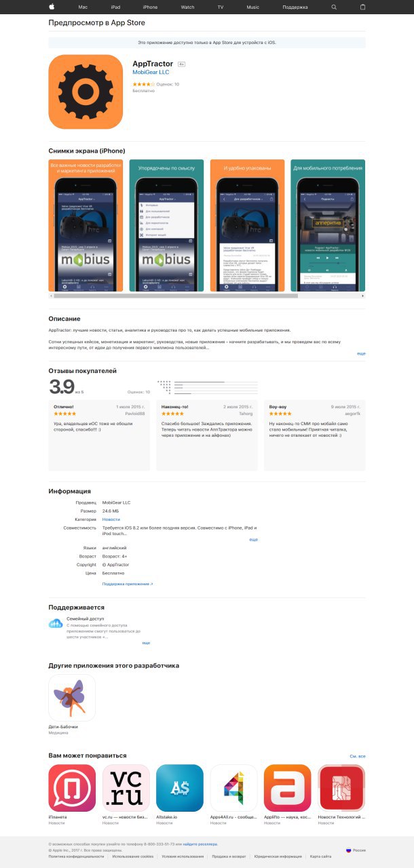Click 'См. все' link for similar apps

click(358, 756)
